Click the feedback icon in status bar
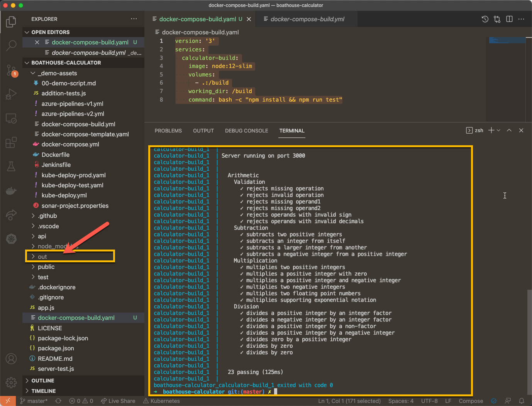532x406 pixels. tap(508, 401)
